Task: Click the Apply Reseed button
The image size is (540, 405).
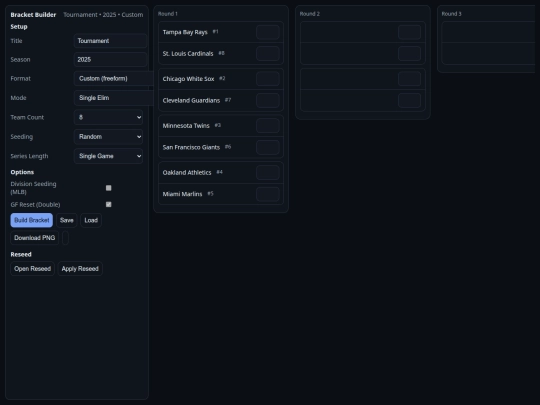Action: 80,269
